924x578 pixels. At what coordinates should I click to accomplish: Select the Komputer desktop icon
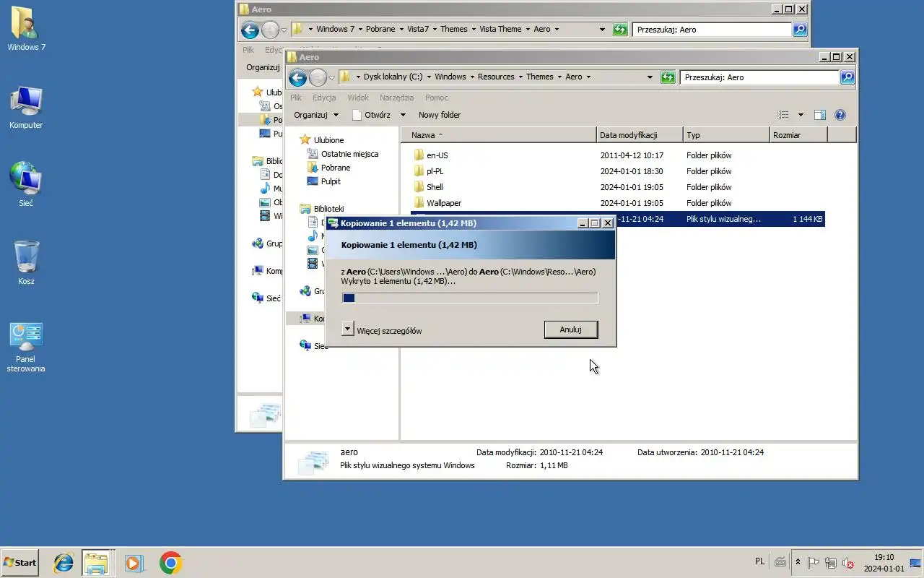26,107
